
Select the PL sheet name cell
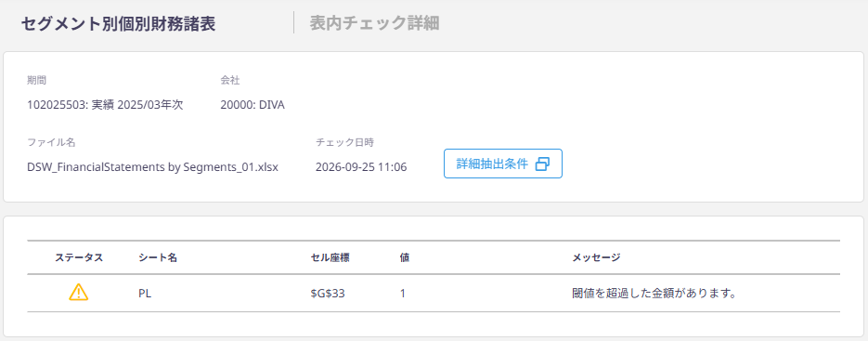[x=145, y=294]
